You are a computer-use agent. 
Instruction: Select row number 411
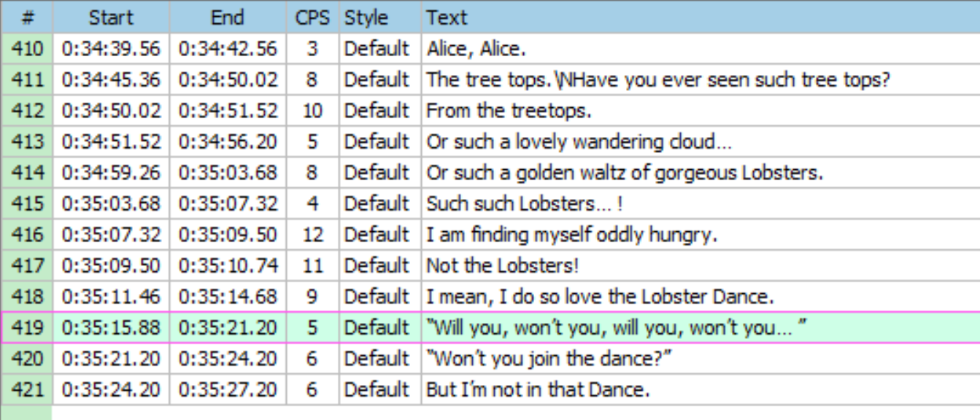[28, 79]
